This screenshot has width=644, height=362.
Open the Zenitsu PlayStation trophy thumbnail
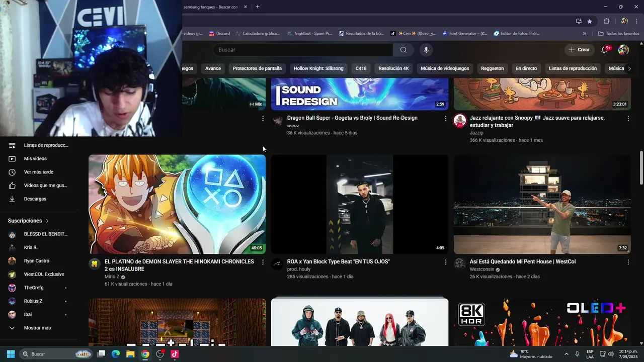(x=177, y=204)
